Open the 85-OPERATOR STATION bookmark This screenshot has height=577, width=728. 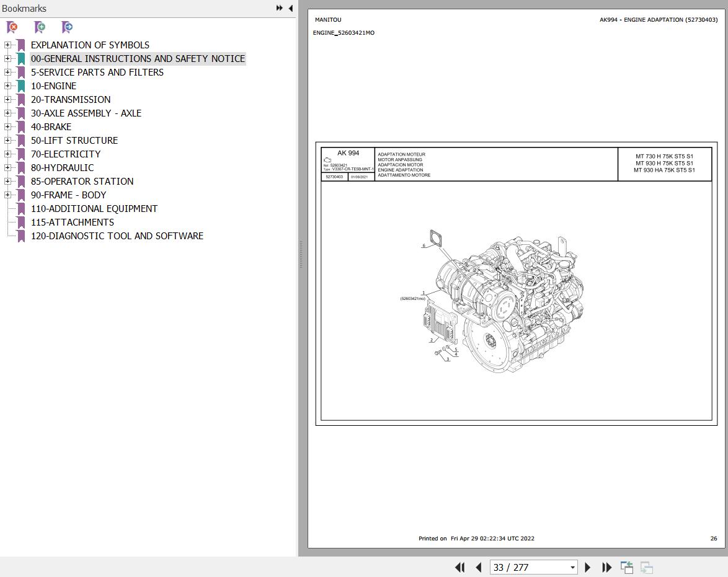[x=82, y=182]
